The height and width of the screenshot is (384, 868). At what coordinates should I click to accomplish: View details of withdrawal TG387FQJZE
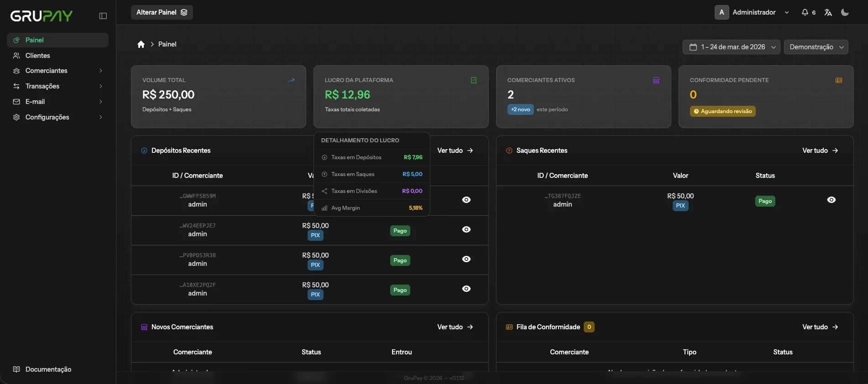tap(831, 200)
